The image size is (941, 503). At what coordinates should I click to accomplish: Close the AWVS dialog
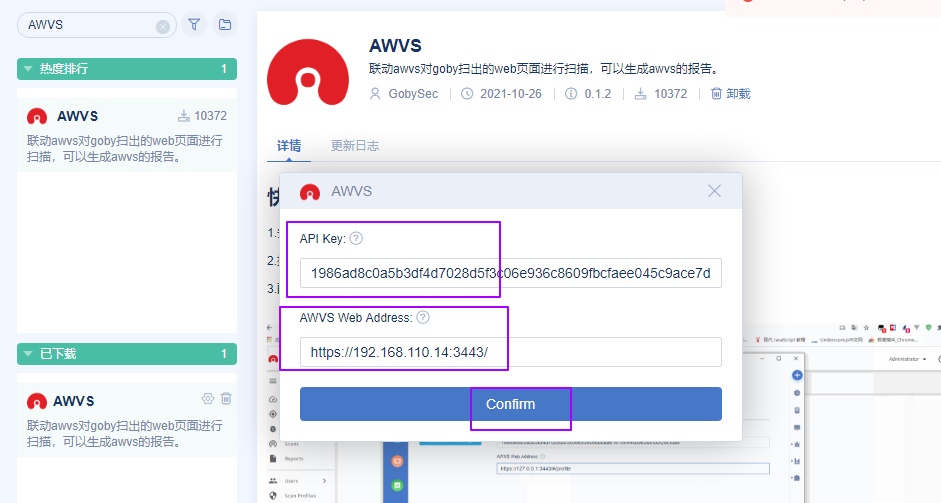(x=714, y=191)
